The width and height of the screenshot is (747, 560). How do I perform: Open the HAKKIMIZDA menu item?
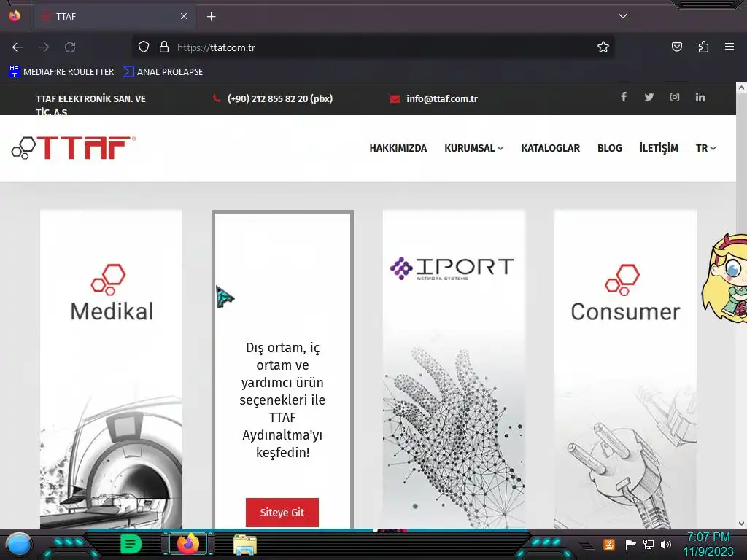click(398, 148)
